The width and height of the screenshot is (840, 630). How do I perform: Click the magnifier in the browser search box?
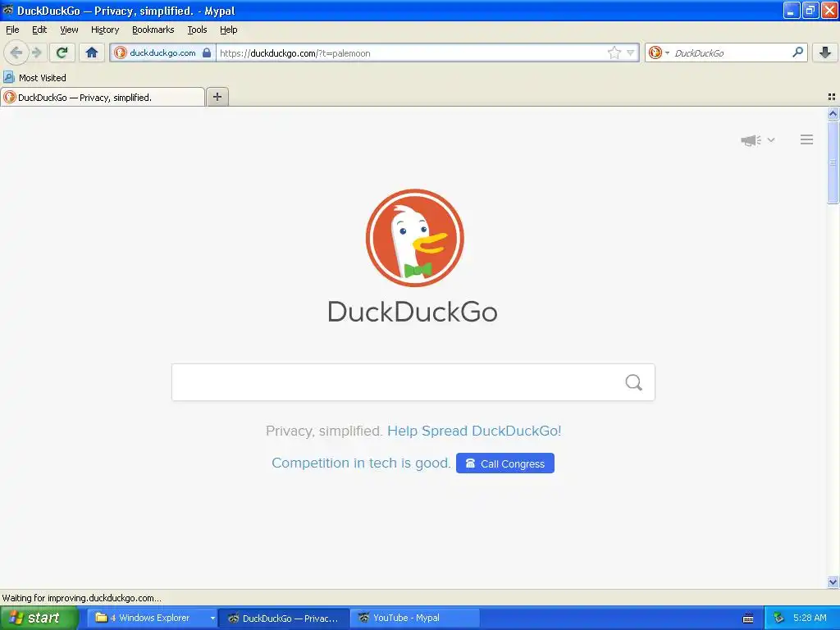[797, 52]
